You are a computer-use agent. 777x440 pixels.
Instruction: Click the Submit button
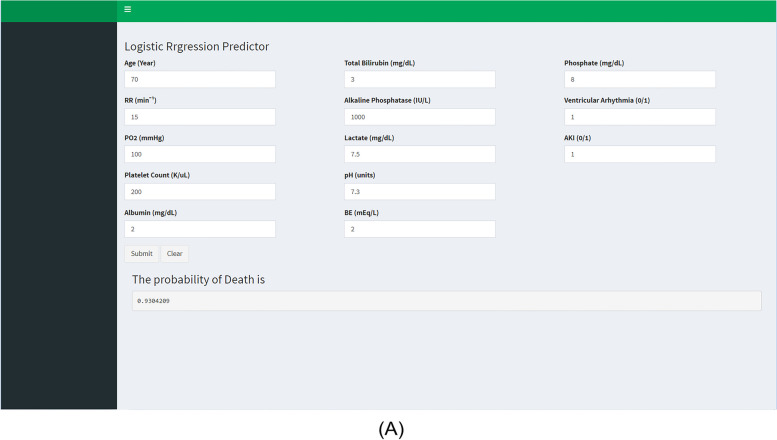pyautogui.click(x=141, y=254)
